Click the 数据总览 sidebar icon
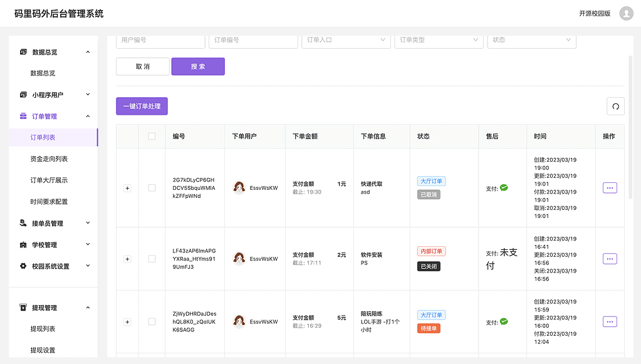This screenshot has width=641, height=364. point(23,52)
